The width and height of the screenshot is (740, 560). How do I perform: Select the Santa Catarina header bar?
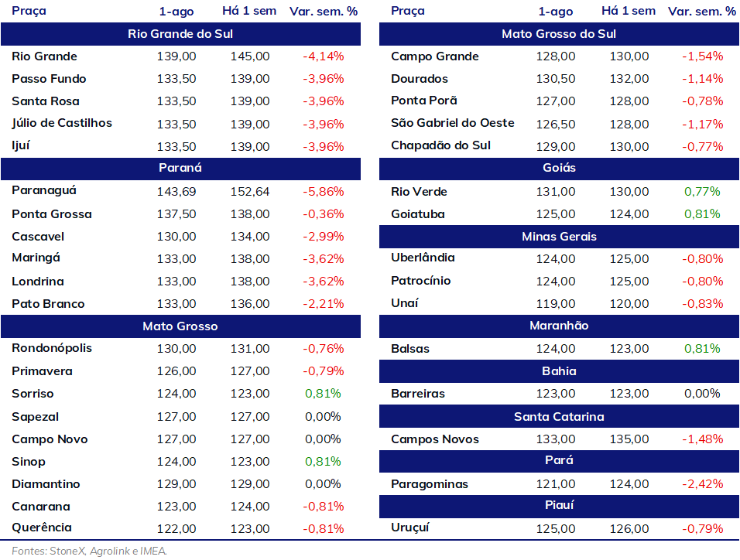point(559,417)
